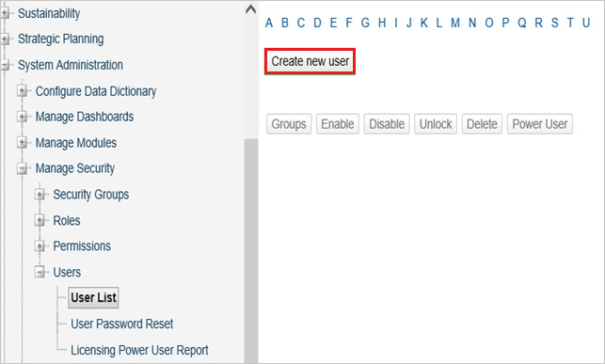Filter users by letter G
This screenshot has height=364, width=605.
pos(365,24)
